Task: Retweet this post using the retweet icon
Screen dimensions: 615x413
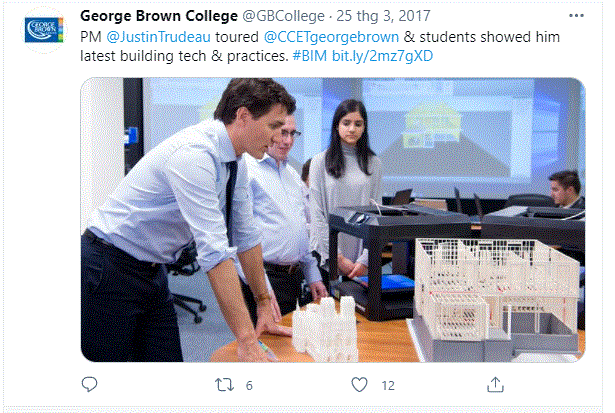Action: (x=225, y=384)
